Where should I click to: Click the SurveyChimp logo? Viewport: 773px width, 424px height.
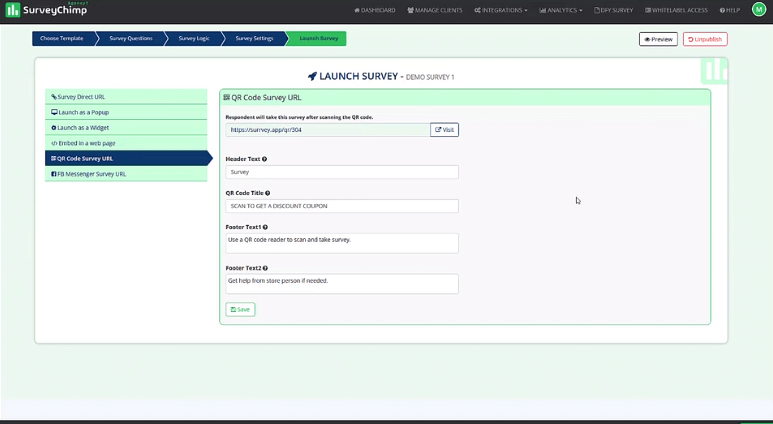(46, 10)
